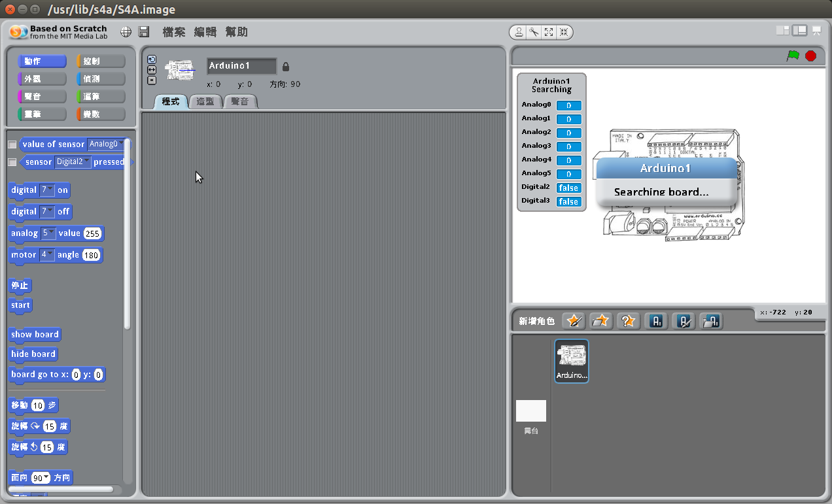Open the Digital2 sensor dropdown
This screenshot has width=832, height=504.
73,162
